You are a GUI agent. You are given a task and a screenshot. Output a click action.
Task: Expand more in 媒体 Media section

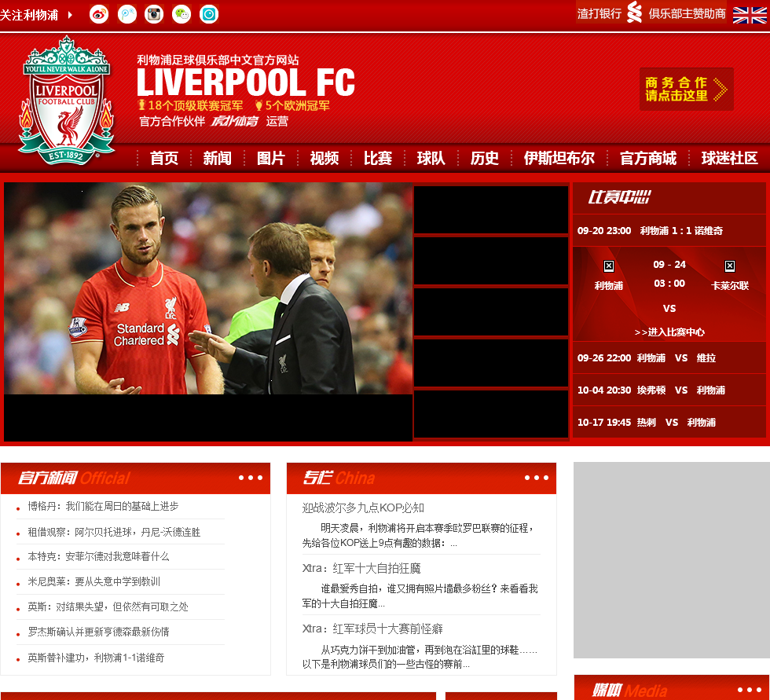[750, 690]
